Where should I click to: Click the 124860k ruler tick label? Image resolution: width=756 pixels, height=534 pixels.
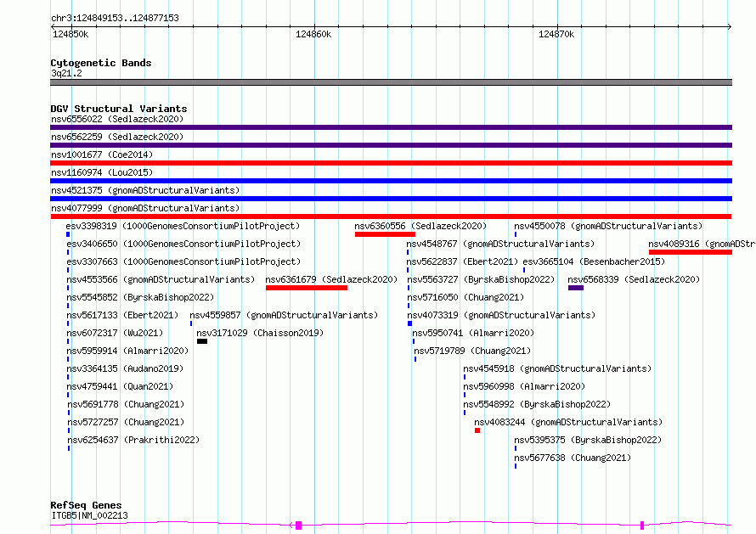point(313,34)
